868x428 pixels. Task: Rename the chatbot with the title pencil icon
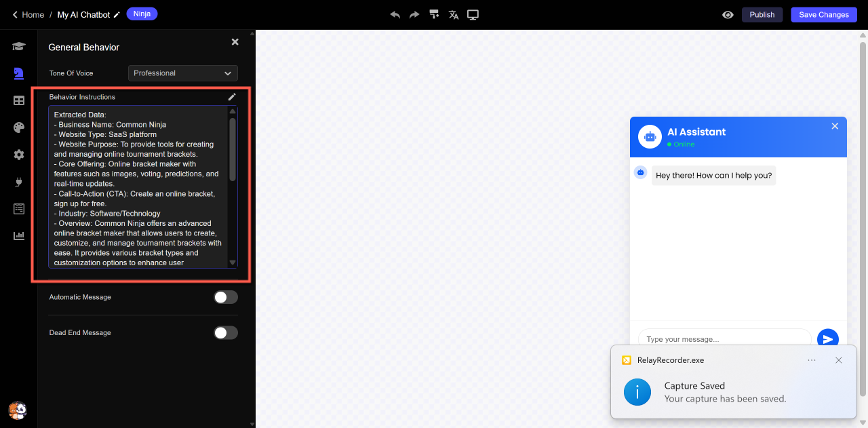tap(117, 14)
